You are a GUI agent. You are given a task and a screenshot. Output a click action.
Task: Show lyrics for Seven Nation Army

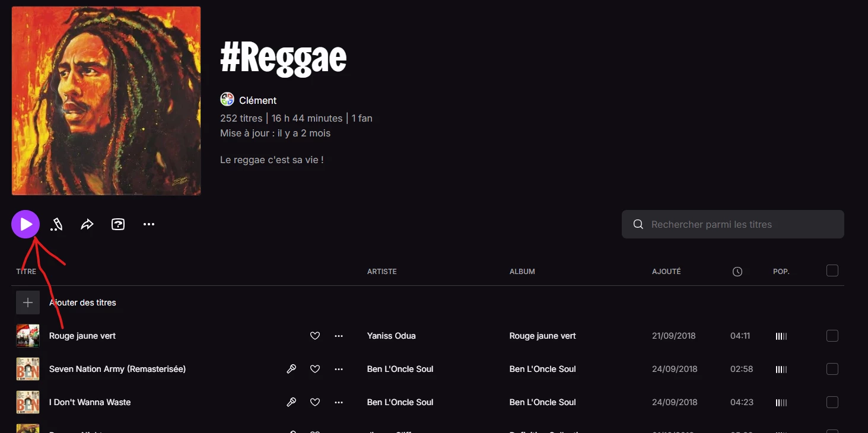(x=291, y=369)
